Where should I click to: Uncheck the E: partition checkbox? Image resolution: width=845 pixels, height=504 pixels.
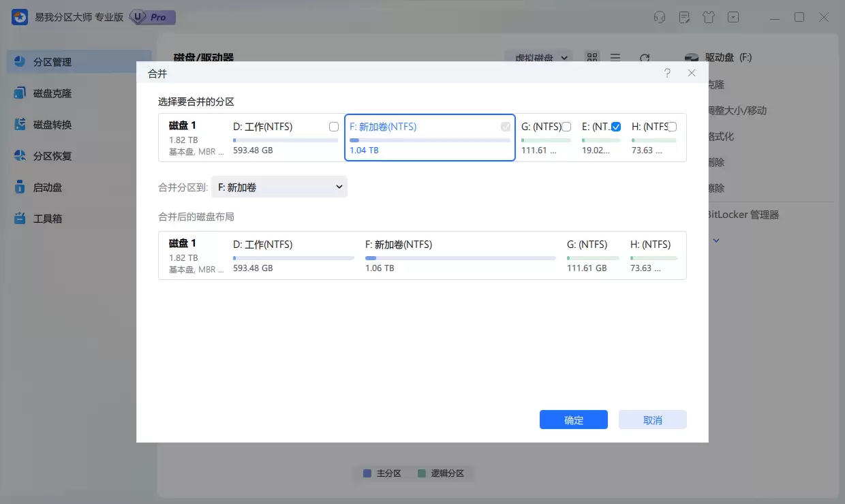tap(615, 126)
